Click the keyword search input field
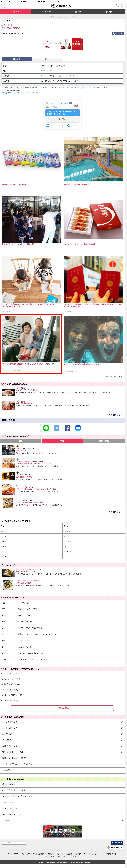 pos(14,842)
